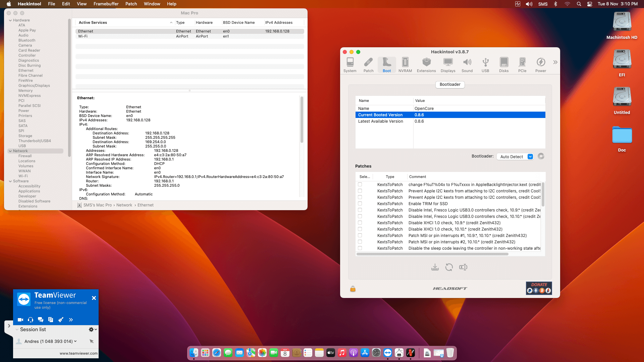Click the Boot toolbar icon in Hackintool
Image resolution: width=644 pixels, height=362 pixels.
pos(387,65)
